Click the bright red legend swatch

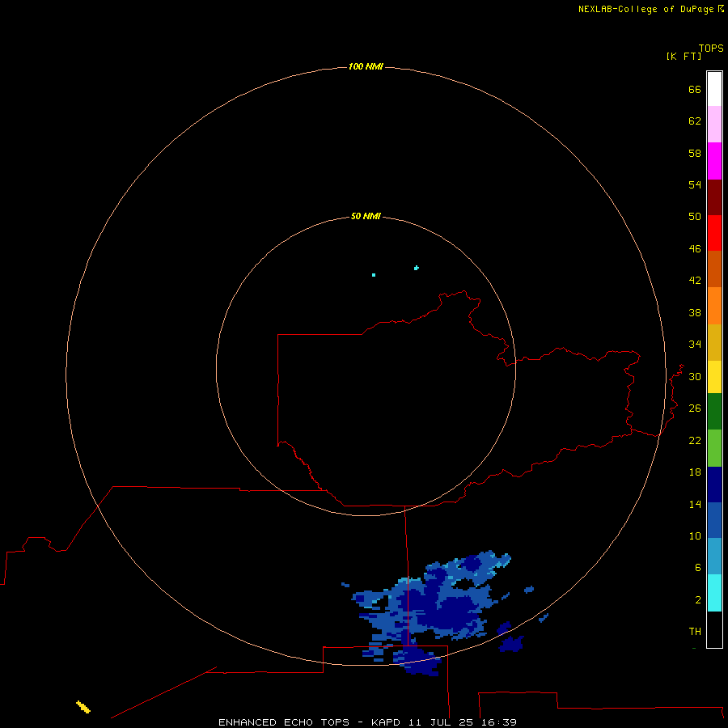714,233
